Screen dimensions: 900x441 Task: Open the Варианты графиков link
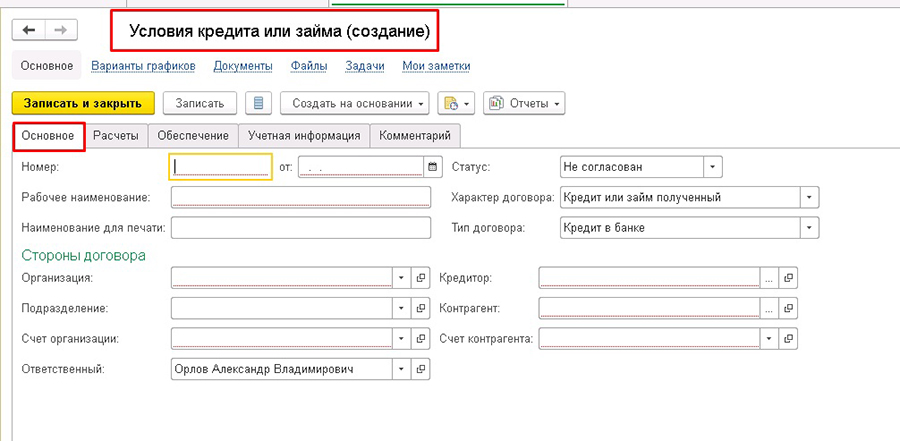click(143, 66)
